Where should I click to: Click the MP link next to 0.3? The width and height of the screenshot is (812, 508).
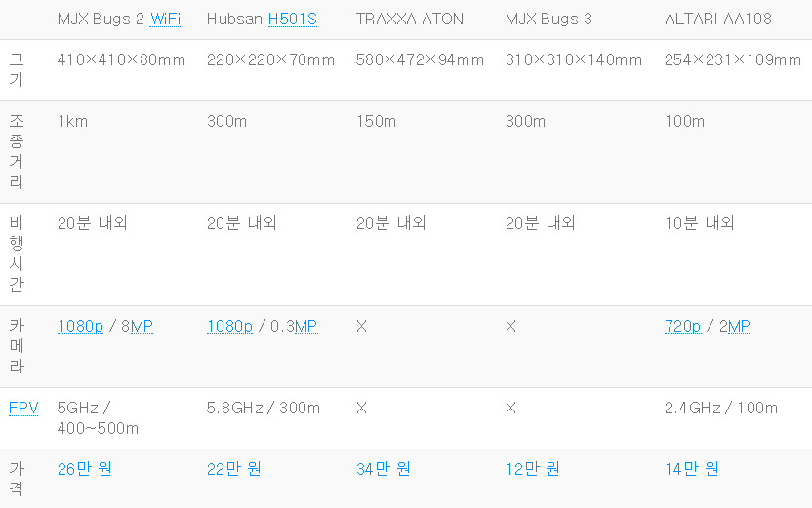(x=306, y=327)
